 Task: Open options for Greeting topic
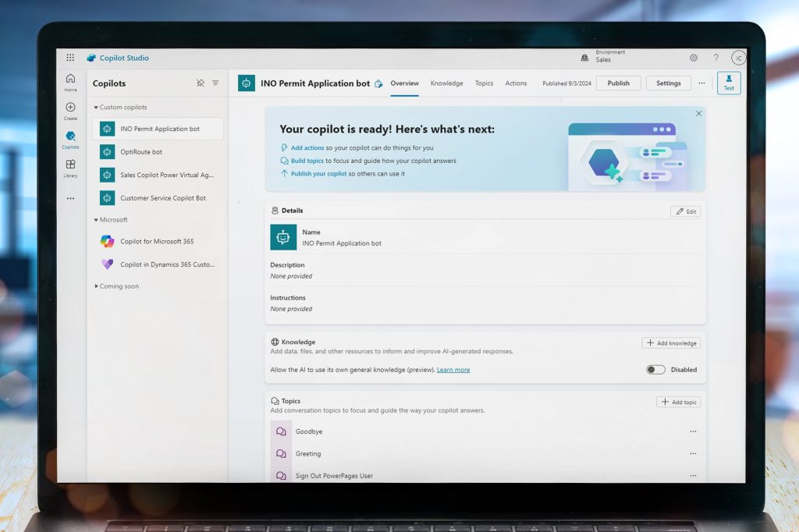693,453
